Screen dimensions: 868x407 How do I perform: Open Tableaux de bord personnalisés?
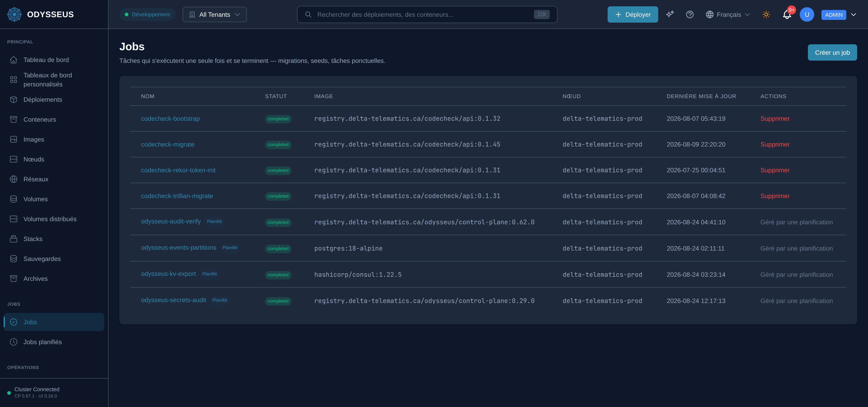click(x=54, y=80)
